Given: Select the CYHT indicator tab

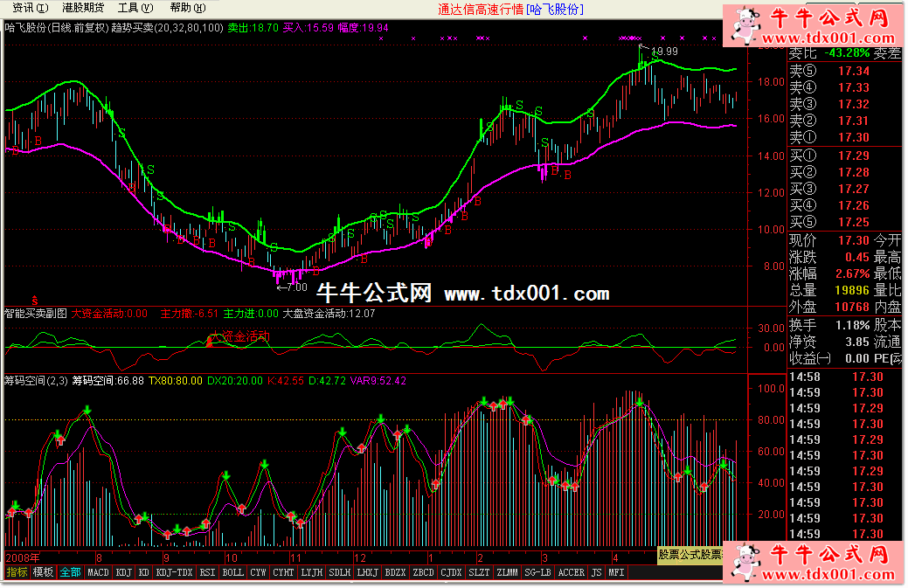Looking at the screenshot, I should click(x=284, y=572).
